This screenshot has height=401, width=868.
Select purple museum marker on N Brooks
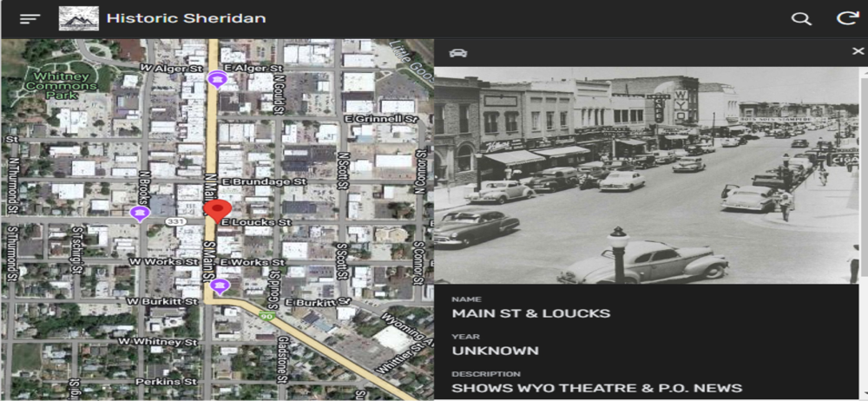140,214
